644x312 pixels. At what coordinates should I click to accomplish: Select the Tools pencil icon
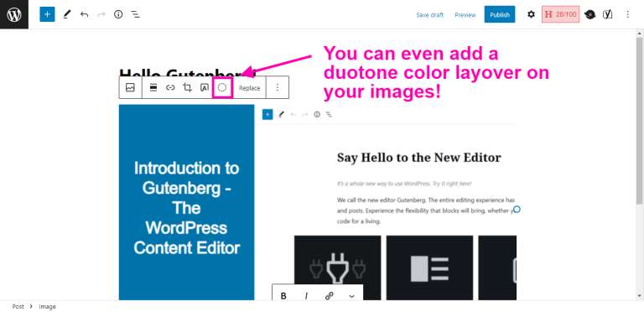(66, 14)
